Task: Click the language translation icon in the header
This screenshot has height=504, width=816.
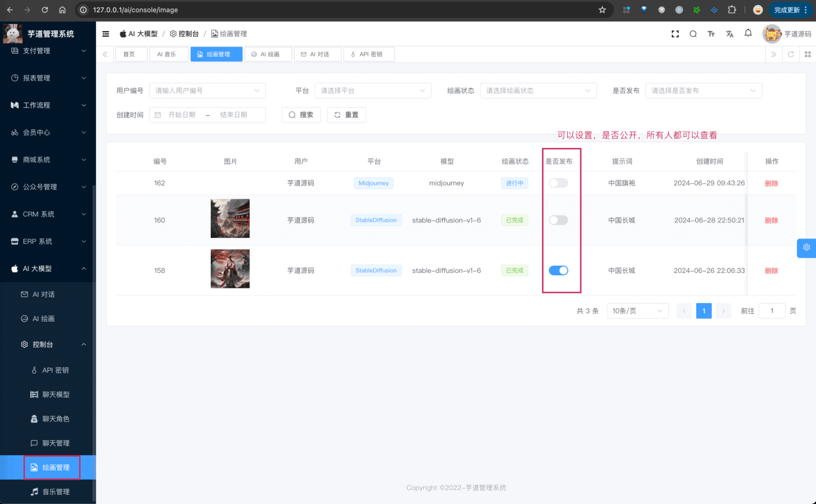Action: click(x=729, y=34)
